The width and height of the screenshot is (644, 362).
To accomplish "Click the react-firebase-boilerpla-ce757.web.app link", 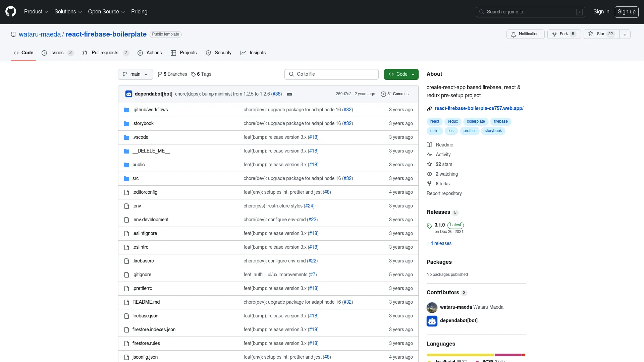I will [479, 108].
